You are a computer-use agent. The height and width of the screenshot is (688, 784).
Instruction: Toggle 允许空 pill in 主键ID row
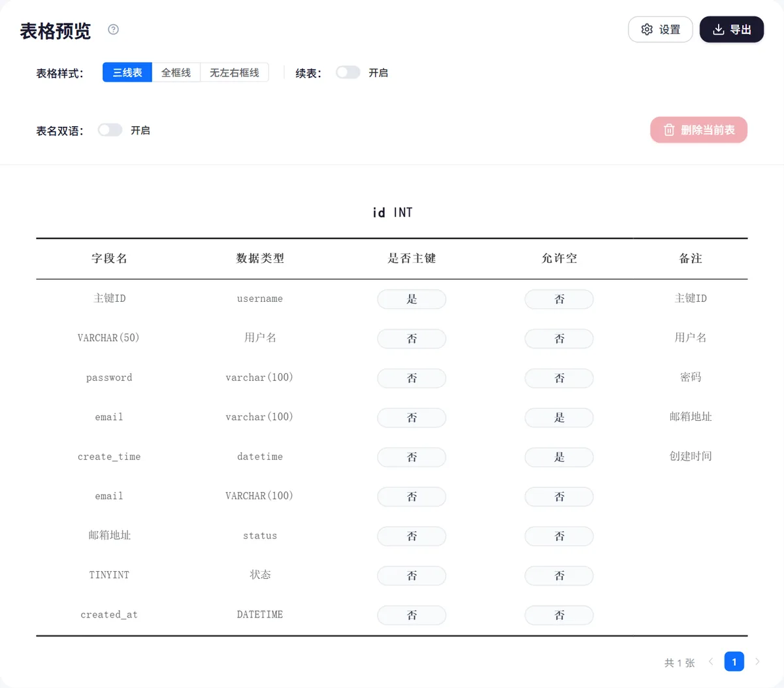pyautogui.click(x=559, y=299)
